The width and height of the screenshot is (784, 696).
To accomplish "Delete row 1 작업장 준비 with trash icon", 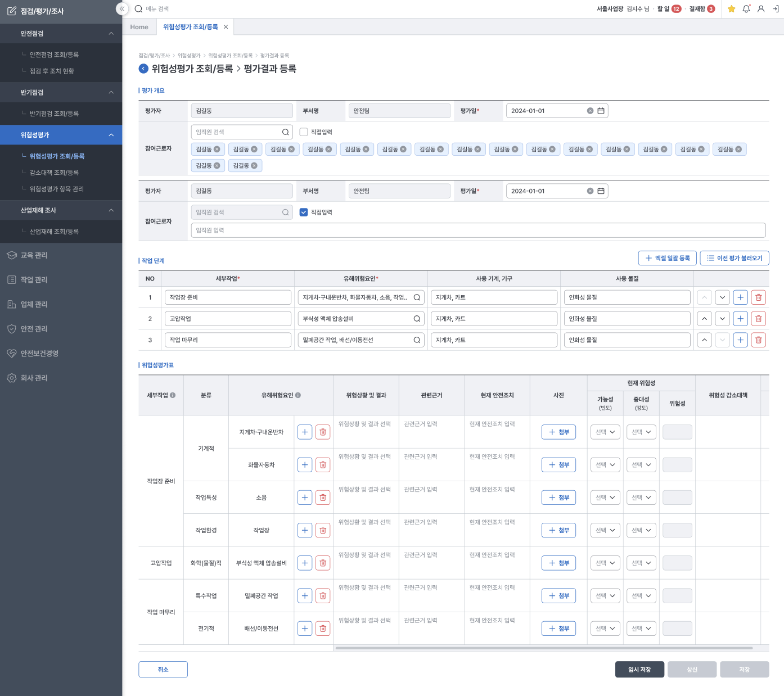I will tap(758, 297).
